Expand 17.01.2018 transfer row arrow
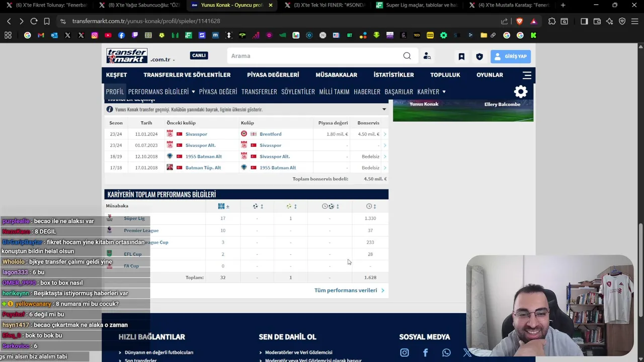The height and width of the screenshot is (362, 644). click(385, 167)
